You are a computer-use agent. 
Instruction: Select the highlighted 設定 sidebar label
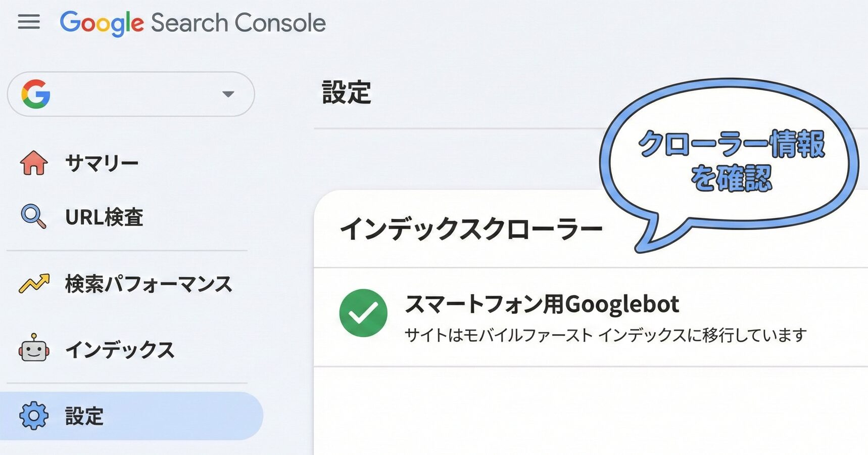84,416
